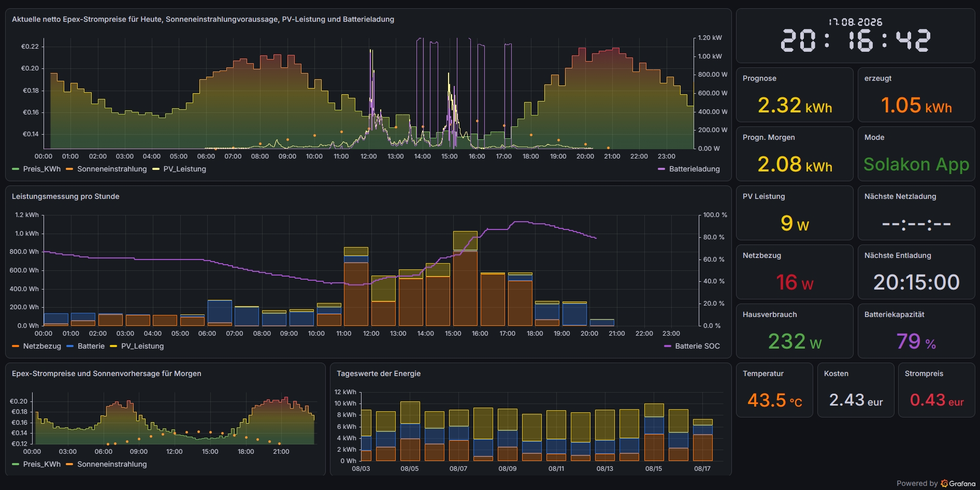This screenshot has width=980, height=490.
Task: Pick the purple Batterie SOC legend color swatch
Action: pos(668,346)
